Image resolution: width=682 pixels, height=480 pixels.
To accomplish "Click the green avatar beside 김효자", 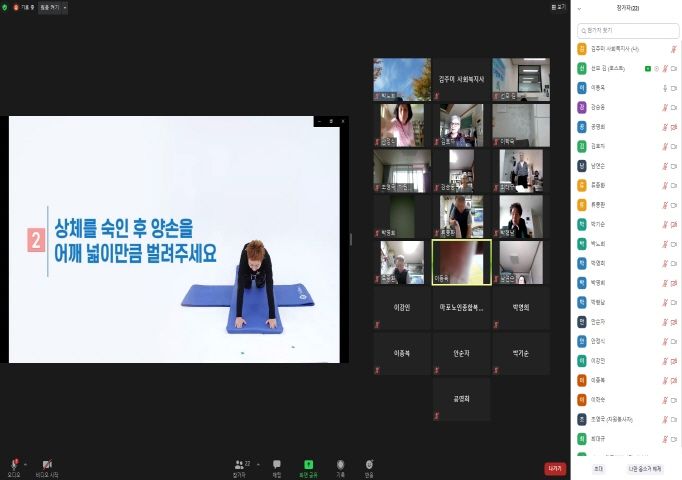I will [582, 146].
